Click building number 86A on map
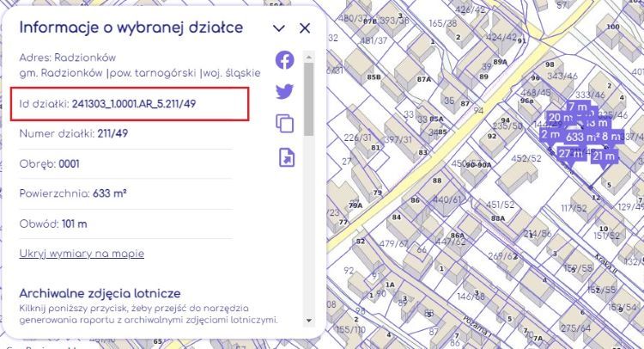The width and height of the screenshot is (644, 349). point(458,236)
